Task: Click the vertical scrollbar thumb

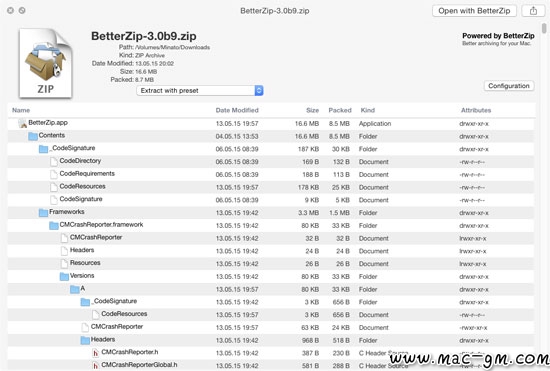Action: tap(544, 28)
